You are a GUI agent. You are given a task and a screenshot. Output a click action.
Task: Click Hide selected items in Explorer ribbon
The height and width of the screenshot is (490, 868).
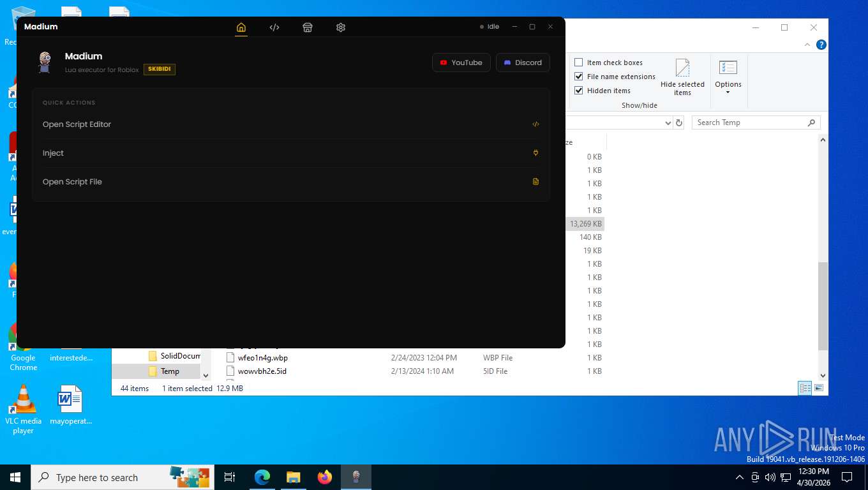pos(682,77)
